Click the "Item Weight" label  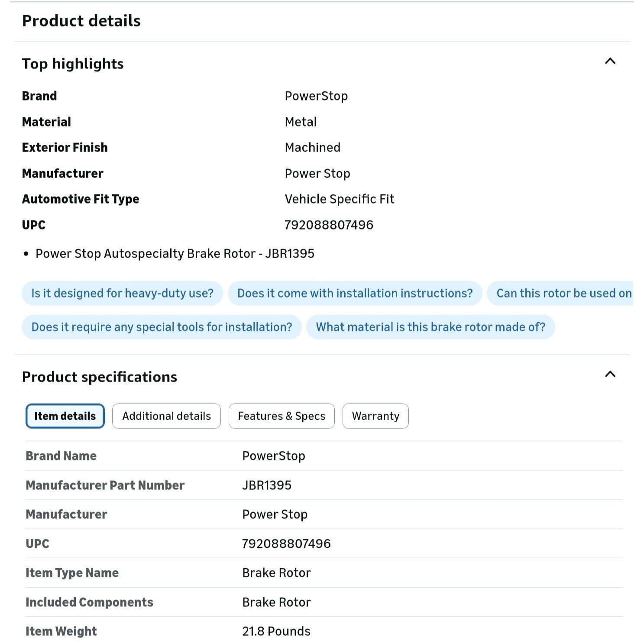61,631
